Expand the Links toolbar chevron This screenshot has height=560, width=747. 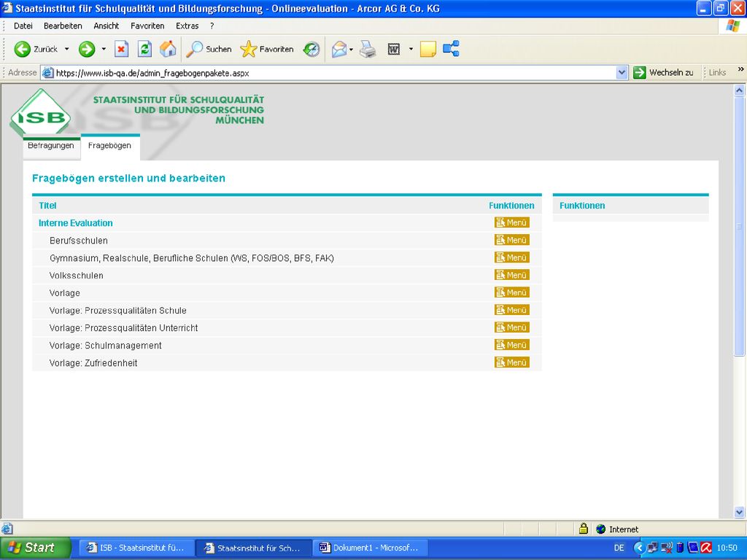[x=741, y=69]
